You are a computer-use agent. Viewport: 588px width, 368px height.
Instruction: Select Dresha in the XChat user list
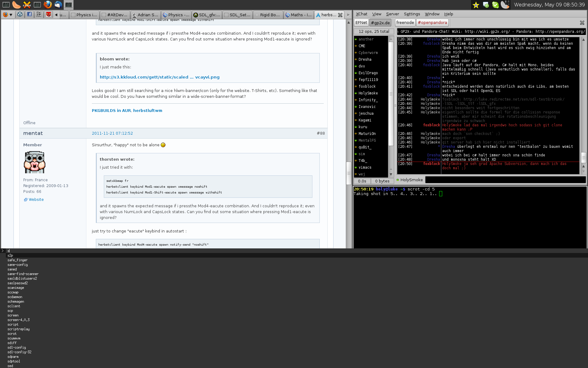pyautogui.click(x=365, y=59)
